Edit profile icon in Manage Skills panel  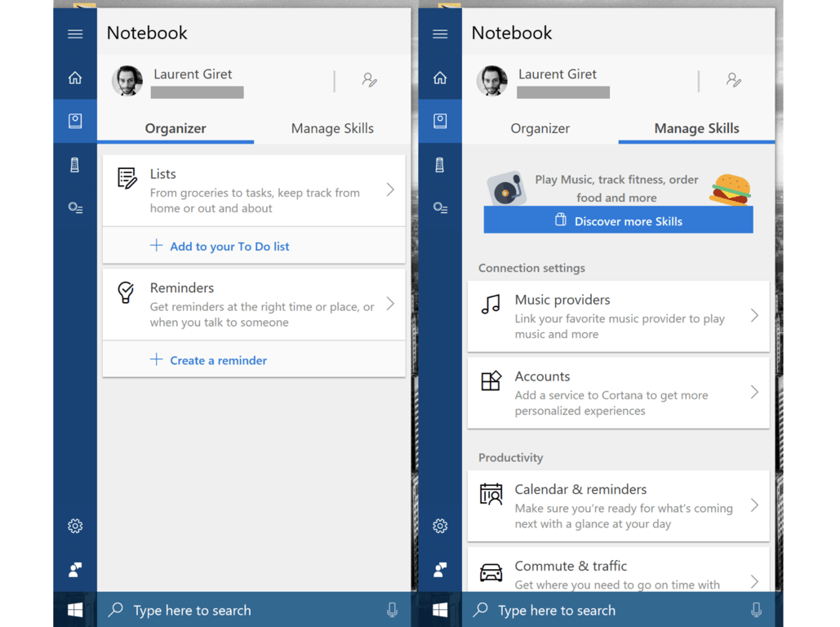click(733, 80)
